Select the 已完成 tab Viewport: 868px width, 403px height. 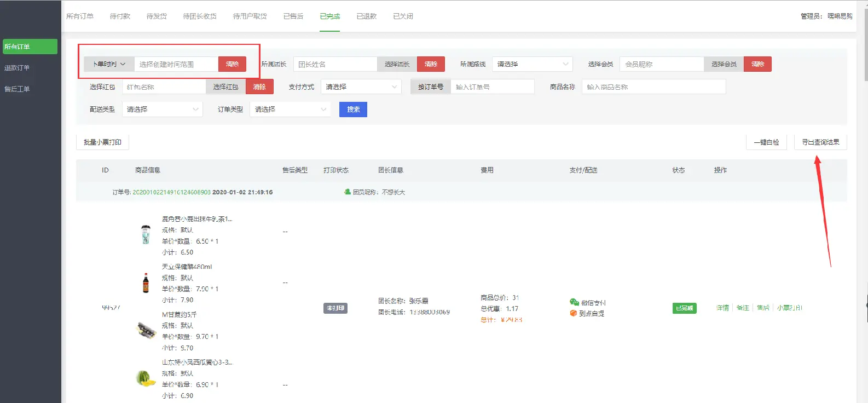(330, 16)
